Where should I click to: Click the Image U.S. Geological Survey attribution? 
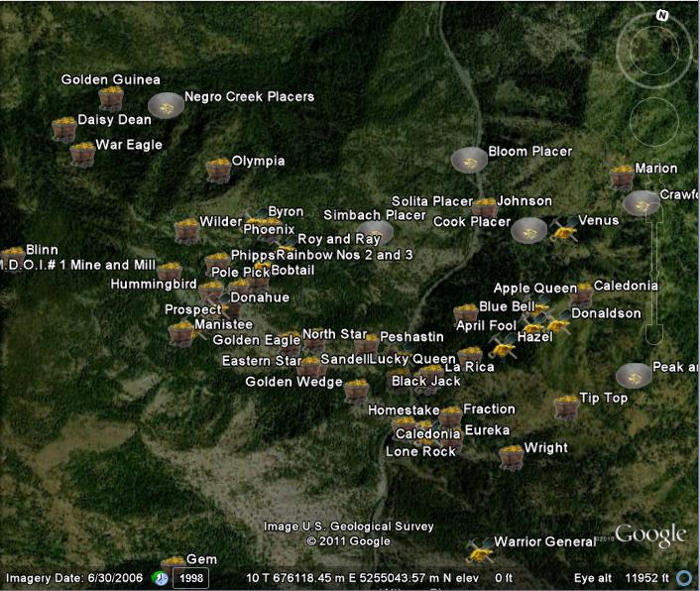[349, 527]
